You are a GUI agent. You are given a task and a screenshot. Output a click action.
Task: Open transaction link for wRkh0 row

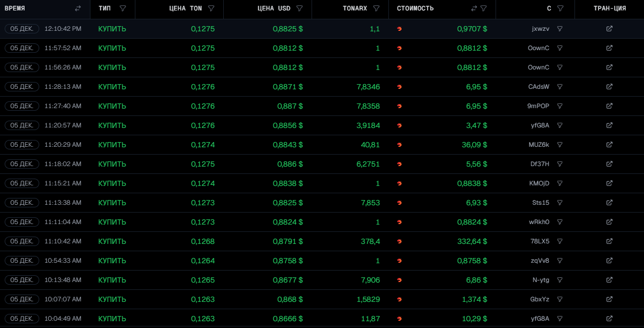coord(609,222)
